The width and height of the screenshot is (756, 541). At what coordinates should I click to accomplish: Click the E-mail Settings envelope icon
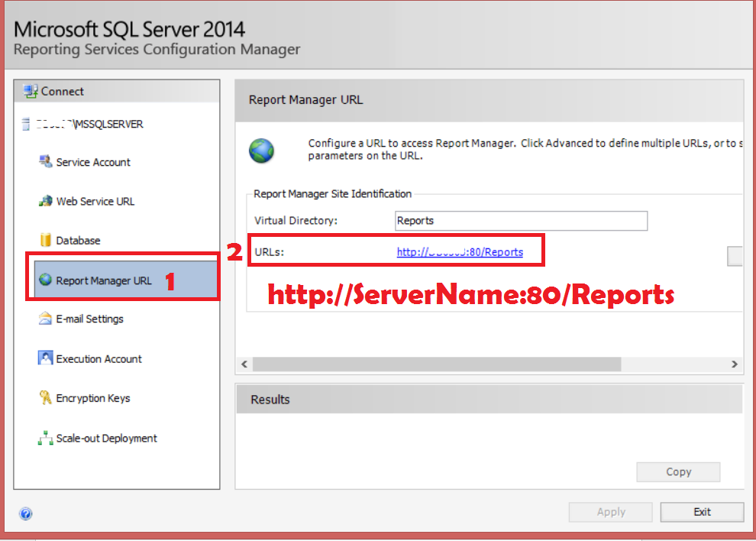(x=45, y=319)
